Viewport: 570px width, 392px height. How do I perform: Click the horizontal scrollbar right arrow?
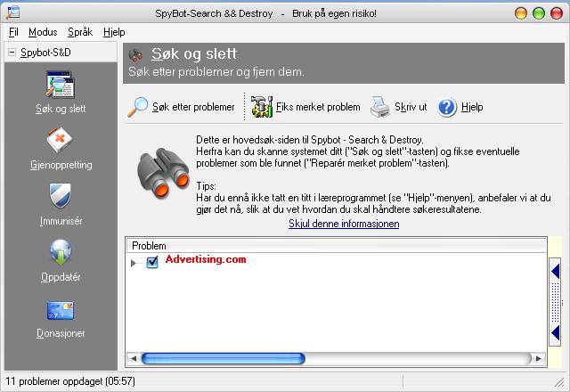click(539, 358)
